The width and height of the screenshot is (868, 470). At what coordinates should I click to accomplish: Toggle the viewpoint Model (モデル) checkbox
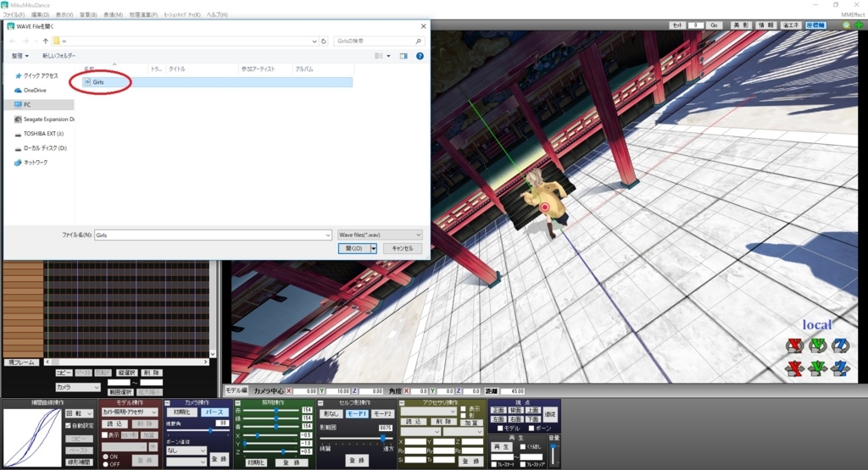pos(500,428)
